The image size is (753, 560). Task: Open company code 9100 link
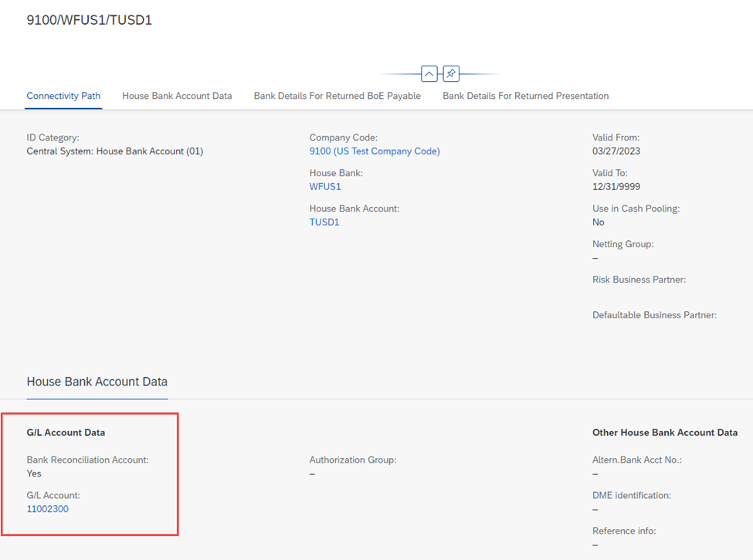[x=375, y=151]
